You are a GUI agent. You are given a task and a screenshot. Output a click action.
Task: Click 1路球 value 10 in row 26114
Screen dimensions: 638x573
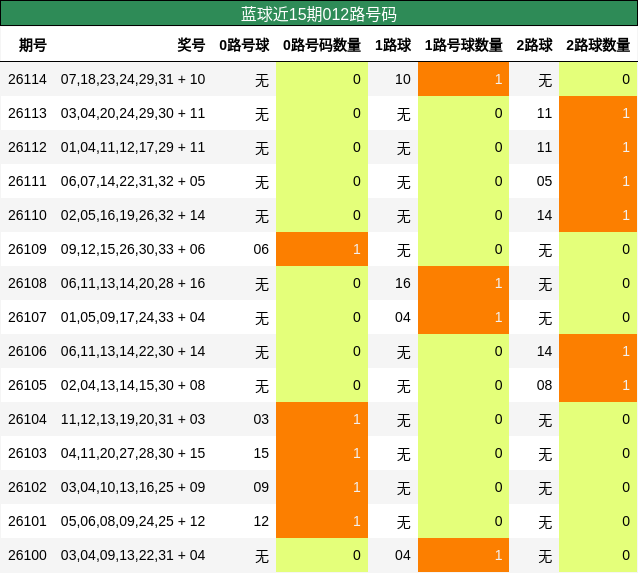403,79
